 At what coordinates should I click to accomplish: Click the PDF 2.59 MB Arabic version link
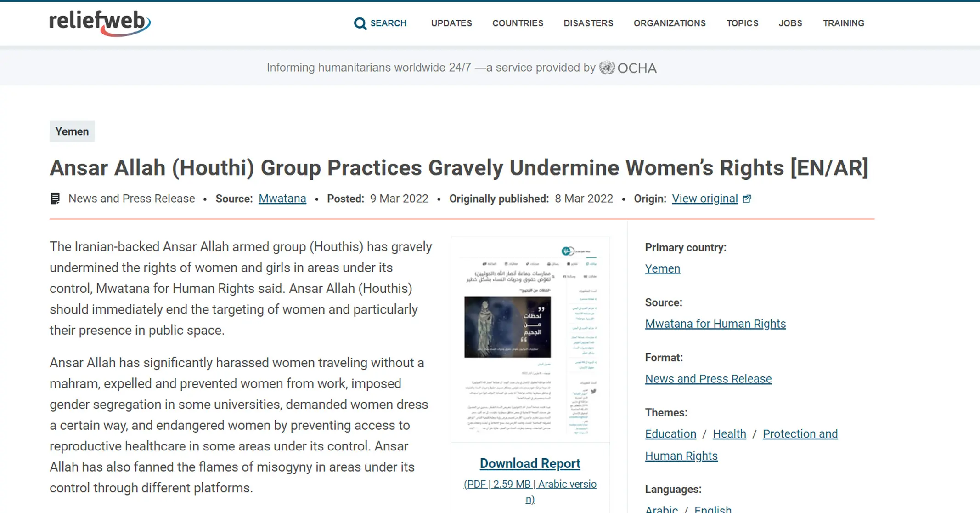coord(530,491)
